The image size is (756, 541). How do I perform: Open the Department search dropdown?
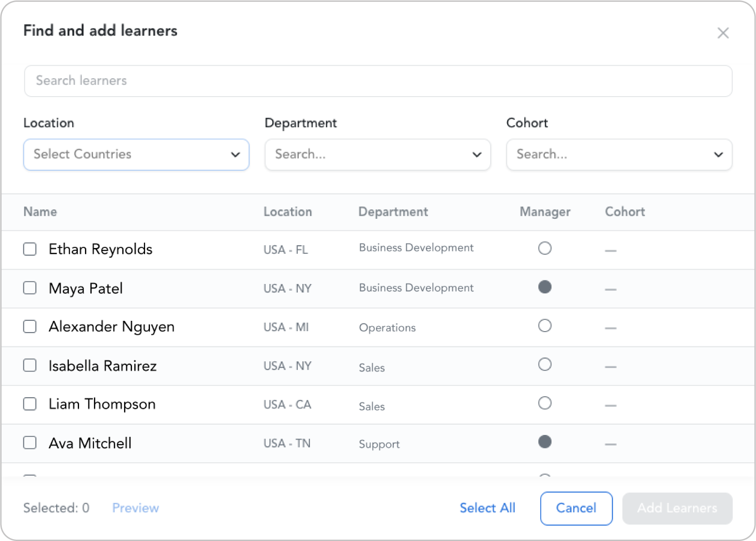(x=377, y=155)
